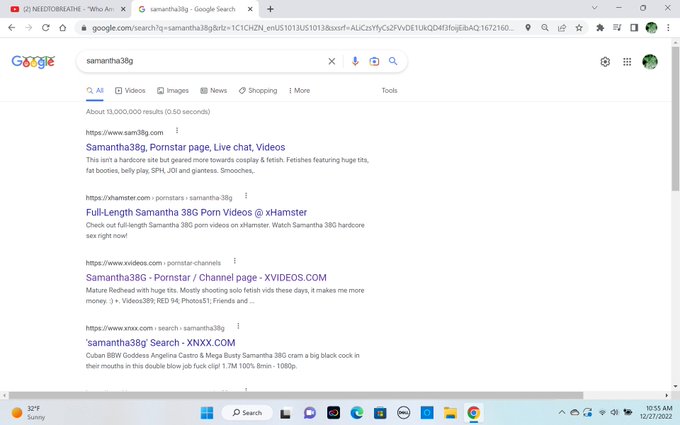View site information via lock icon

[x=84, y=28]
